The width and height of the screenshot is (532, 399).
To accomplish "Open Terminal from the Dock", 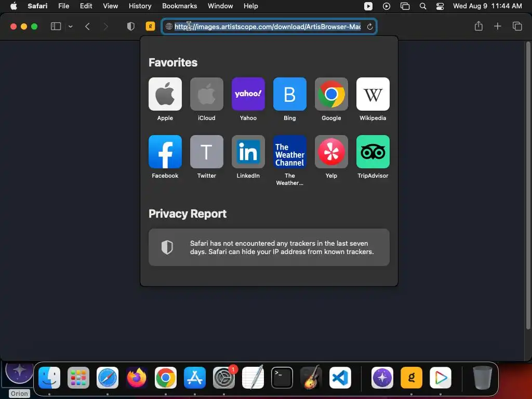I will pos(282,377).
